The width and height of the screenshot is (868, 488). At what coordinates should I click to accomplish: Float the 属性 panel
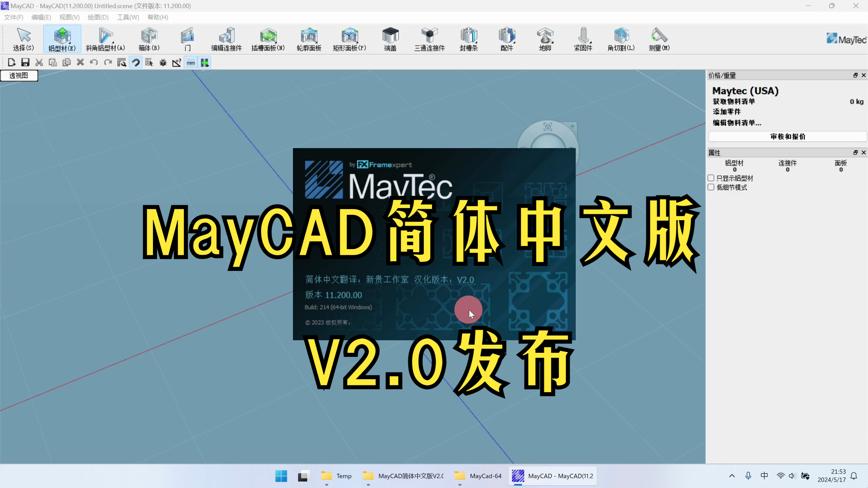[855, 152]
